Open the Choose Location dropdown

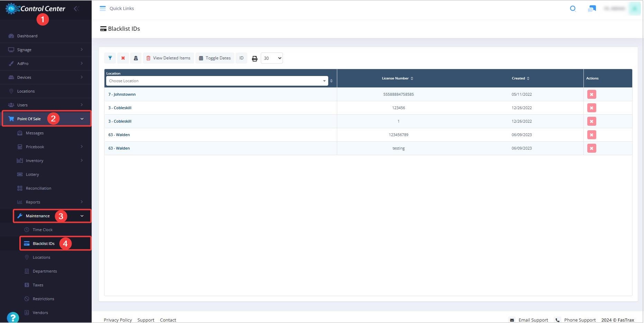[217, 81]
